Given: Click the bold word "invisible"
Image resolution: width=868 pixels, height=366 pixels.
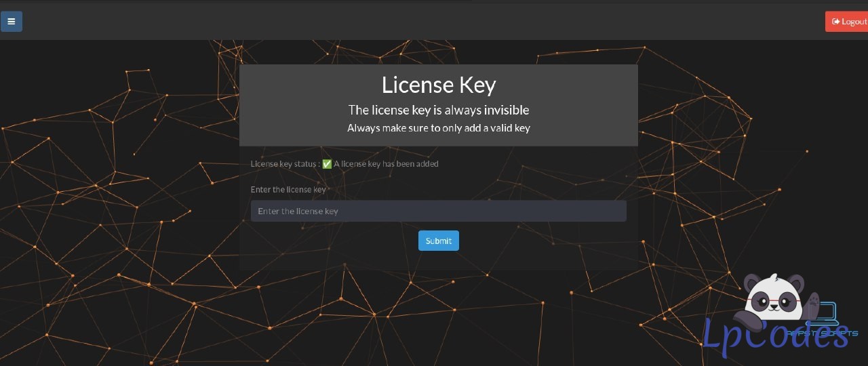Looking at the screenshot, I should [x=506, y=110].
